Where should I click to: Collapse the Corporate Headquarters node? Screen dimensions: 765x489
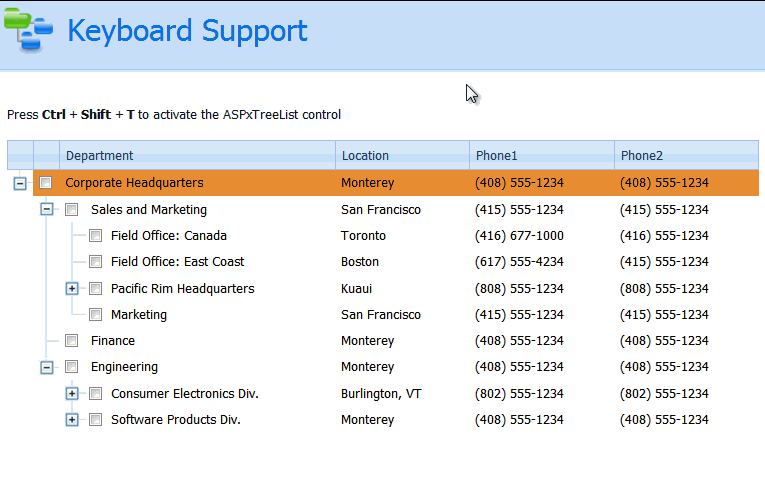20,183
